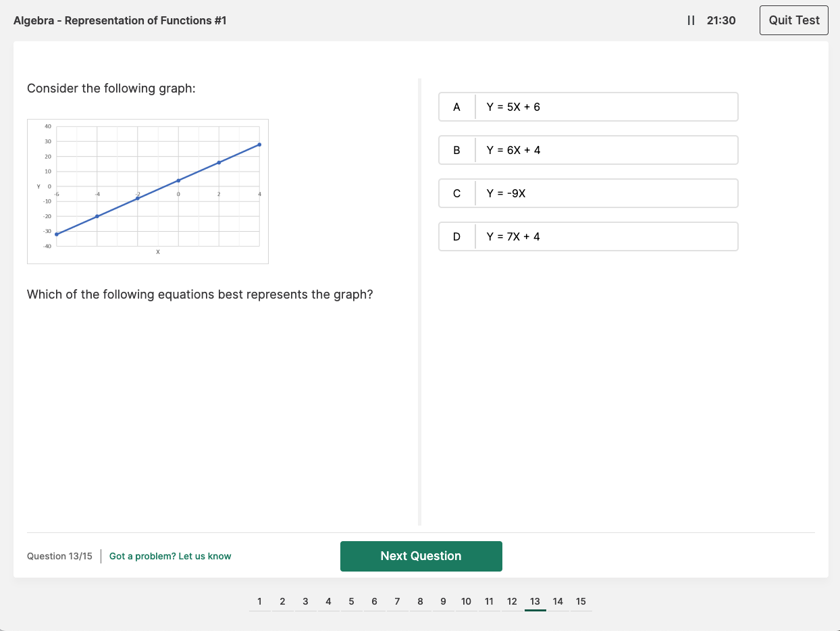Image resolution: width=840 pixels, height=631 pixels.
Task: Go to question 12
Action: point(512,601)
